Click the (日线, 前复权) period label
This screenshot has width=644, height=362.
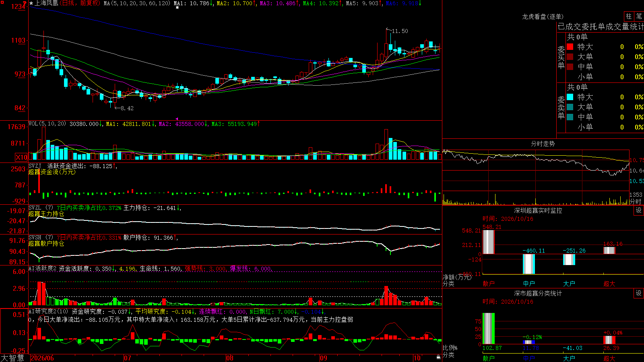(x=80, y=3)
